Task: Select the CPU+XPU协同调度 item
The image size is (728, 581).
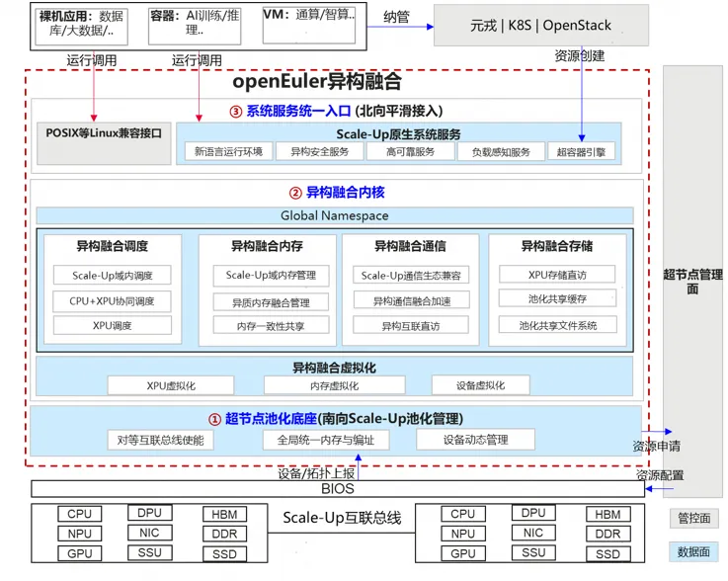Action: (x=113, y=301)
